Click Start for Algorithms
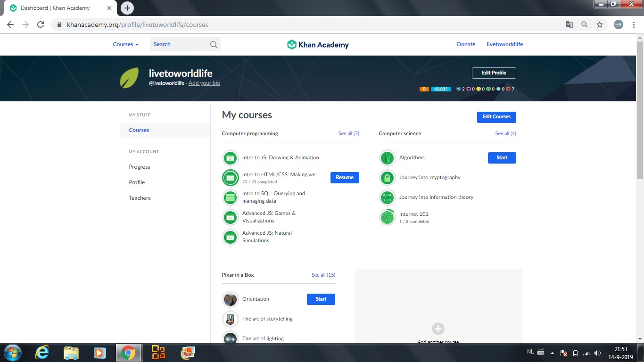Viewport: 644px width, 362px height. click(x=502, y=158)
